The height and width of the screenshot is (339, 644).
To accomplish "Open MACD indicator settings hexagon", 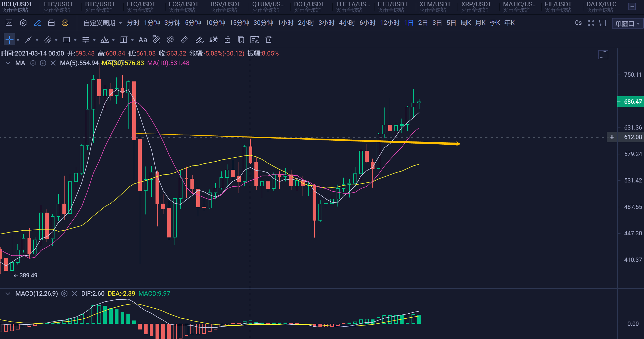I will [x=65, y=294].
